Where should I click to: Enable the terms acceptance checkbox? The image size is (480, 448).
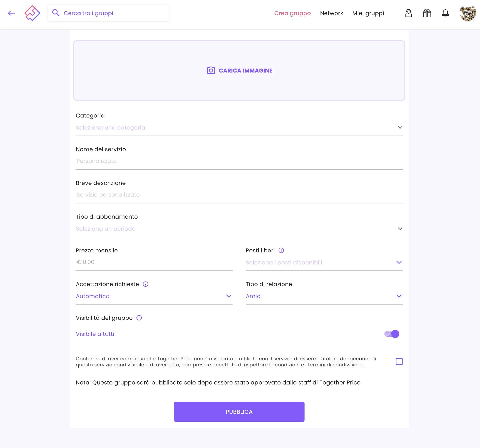click(x=399, y=361)
